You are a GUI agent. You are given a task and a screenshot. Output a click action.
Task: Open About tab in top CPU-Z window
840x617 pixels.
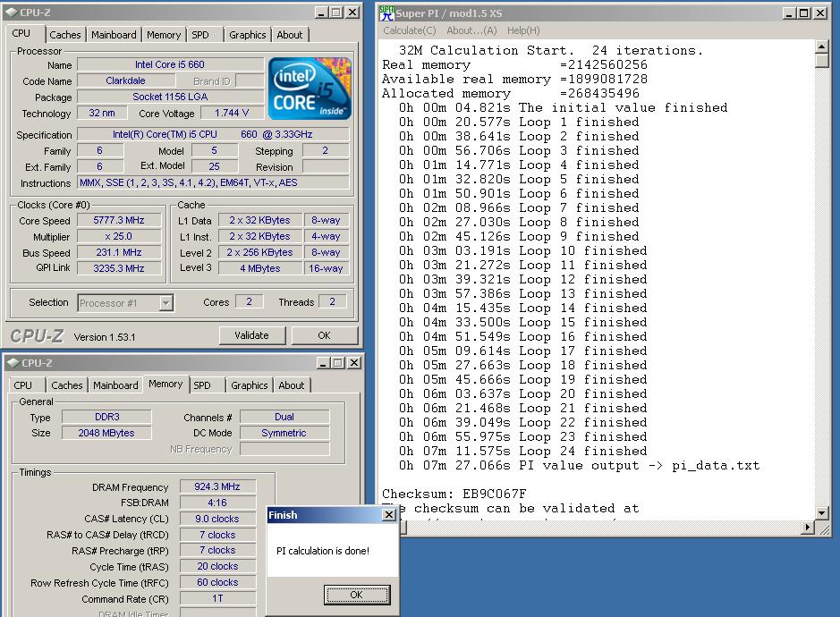290,35
